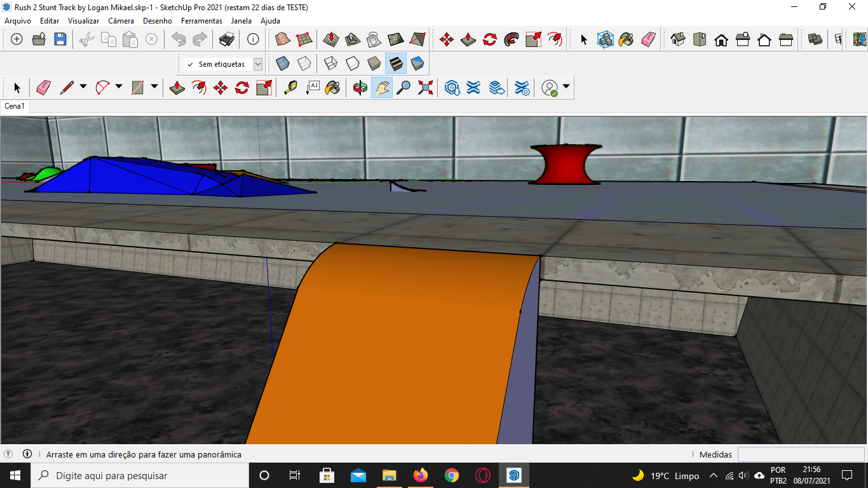Image resolution: width=868 pixels, height=488 pixels.
Task: Open the Ferramentas menu
Action: [201, 20]
